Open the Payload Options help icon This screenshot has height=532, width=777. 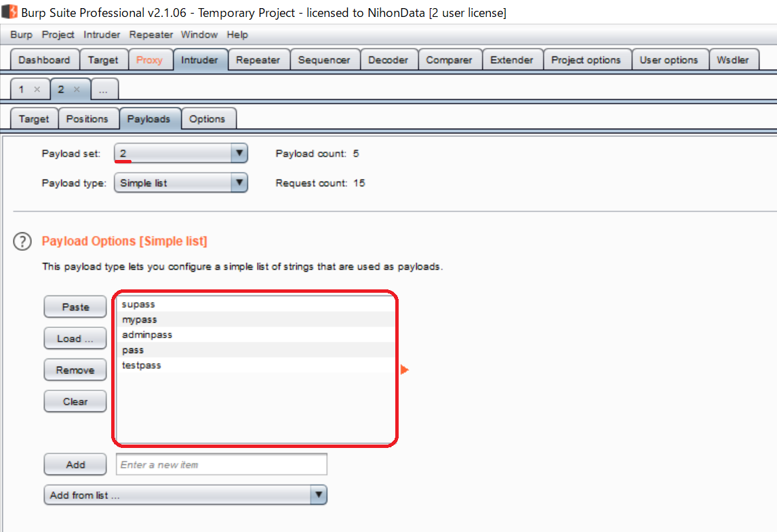point(22,242)
